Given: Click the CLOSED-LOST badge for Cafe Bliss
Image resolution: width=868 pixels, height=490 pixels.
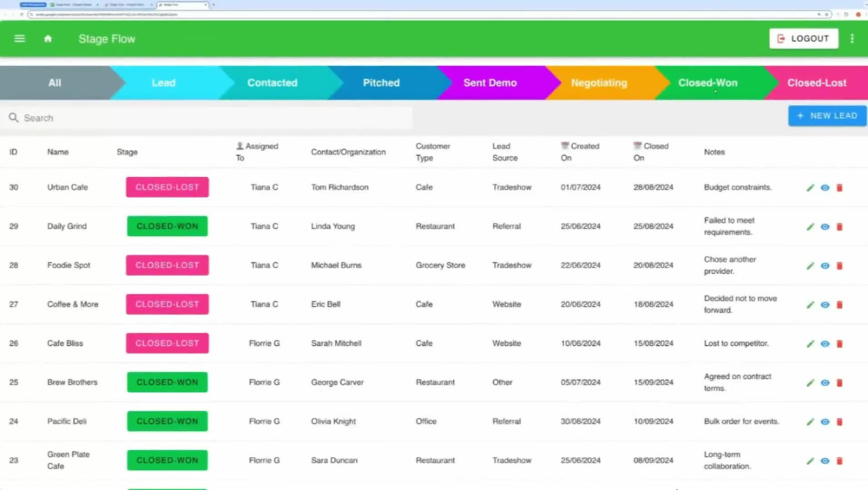Looking at the screenshot, I should [168, 343].
